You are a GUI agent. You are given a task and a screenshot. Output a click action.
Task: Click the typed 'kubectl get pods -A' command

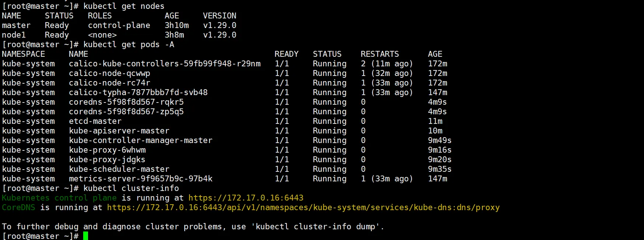click(x=129, y=45)
